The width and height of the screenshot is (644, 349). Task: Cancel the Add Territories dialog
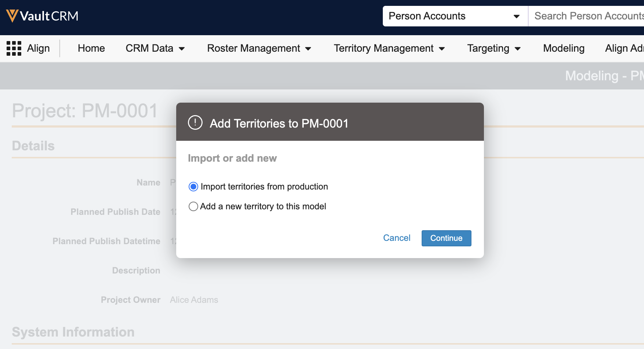(396, 238)
